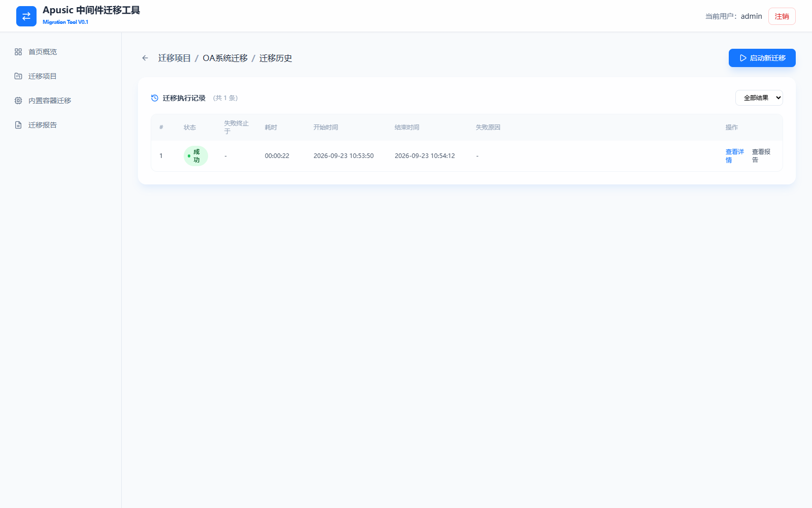Click the 操作 column header
The width and height of the screenshot is (812, 508).
(731, 128)
